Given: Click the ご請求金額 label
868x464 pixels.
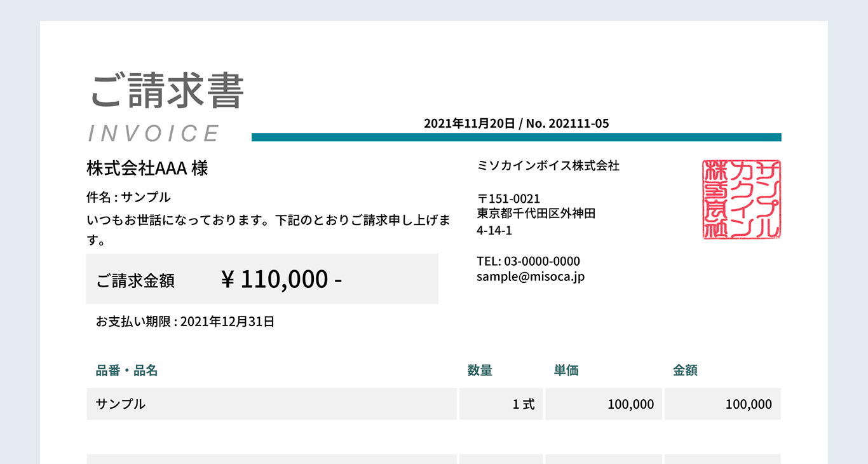Looking at the screenshot, I should click(x=135, y=280).
